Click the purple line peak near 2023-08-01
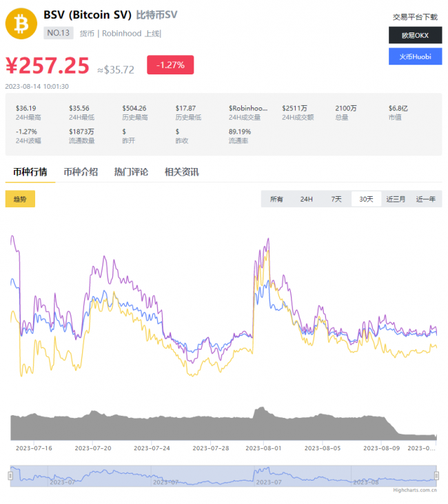The width and height of the screenshot is (448, 504). click(x=268, y=240)
